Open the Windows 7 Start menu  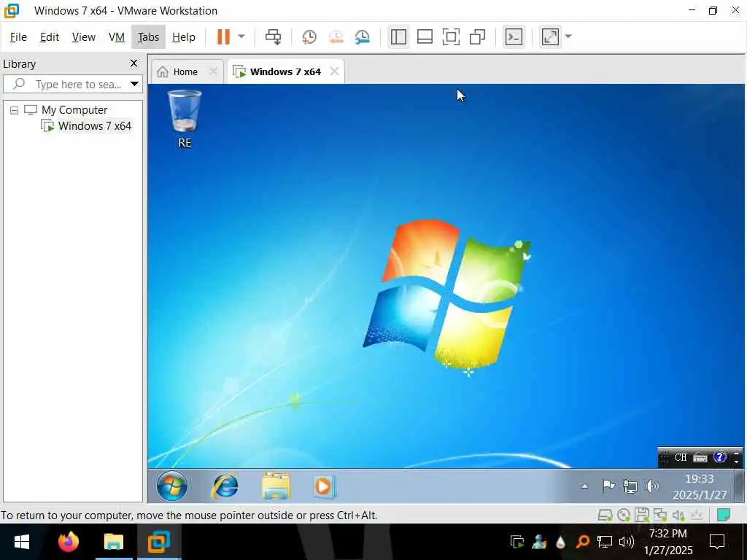coord(172,486)
